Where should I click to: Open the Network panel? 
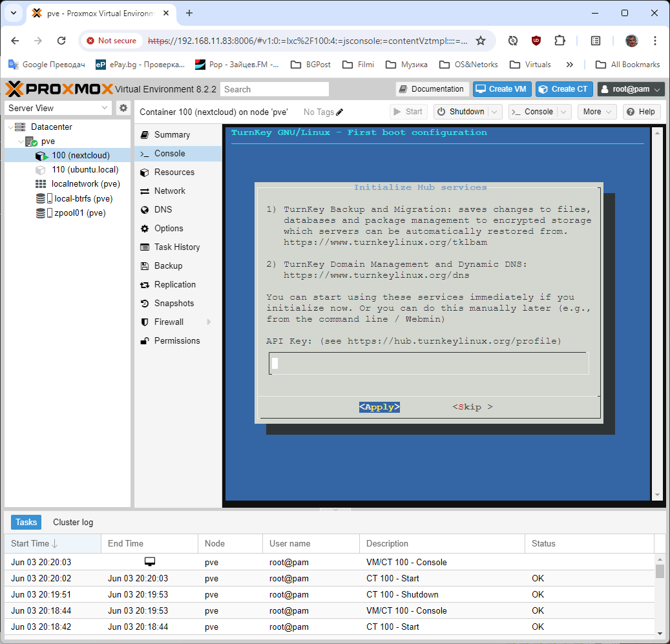178,191
